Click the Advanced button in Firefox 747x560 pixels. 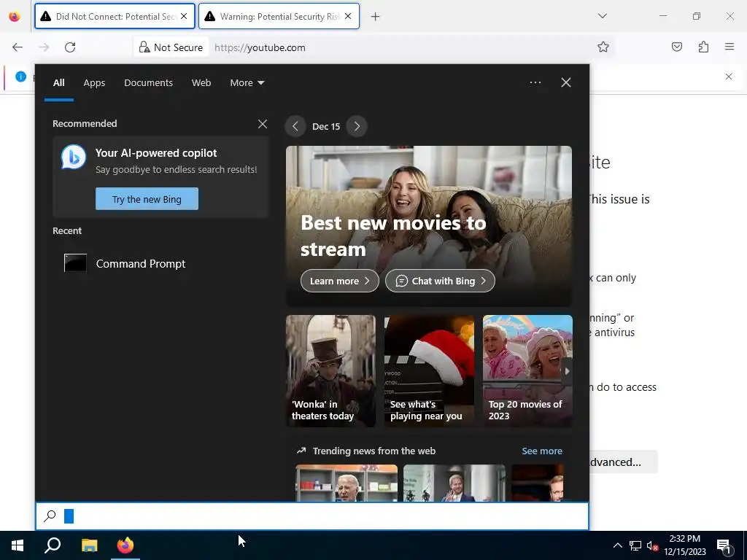tap(623, 462)
